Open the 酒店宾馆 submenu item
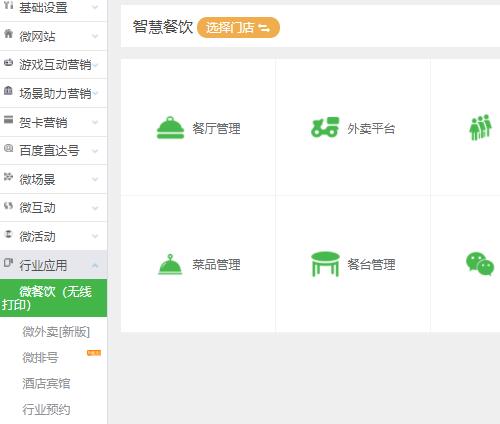The width and height of the screenshot is (500, 424). pyautogui.click(x=46, y=383)
